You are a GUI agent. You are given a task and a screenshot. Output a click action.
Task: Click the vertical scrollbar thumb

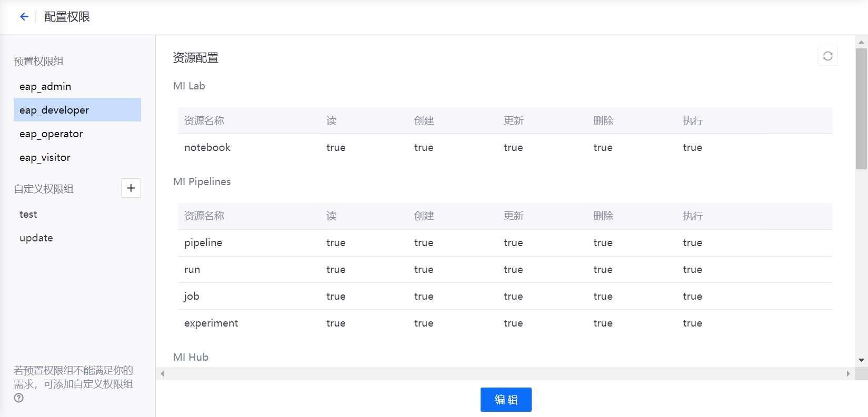click(861, 109)
